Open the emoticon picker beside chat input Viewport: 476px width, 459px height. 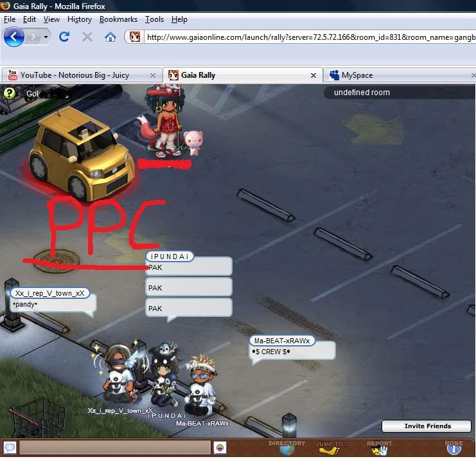(220, 447)
